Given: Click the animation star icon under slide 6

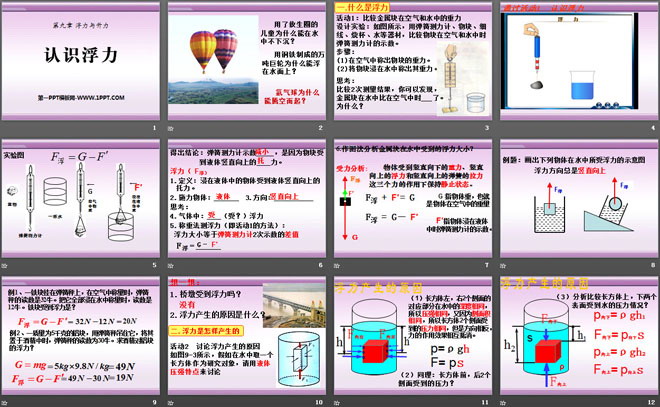Looking at the screenshot, I should (171, 266).
